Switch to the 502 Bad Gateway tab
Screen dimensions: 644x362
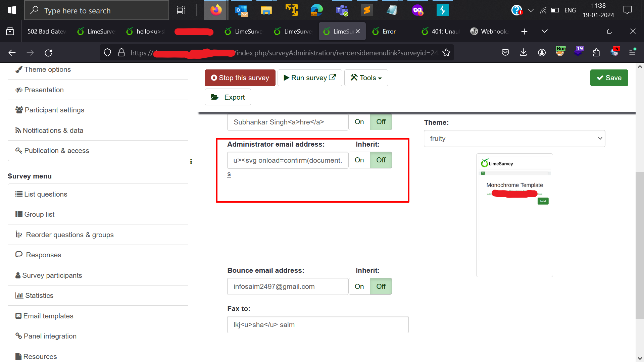pyautogui.click(x=46, y=32)
